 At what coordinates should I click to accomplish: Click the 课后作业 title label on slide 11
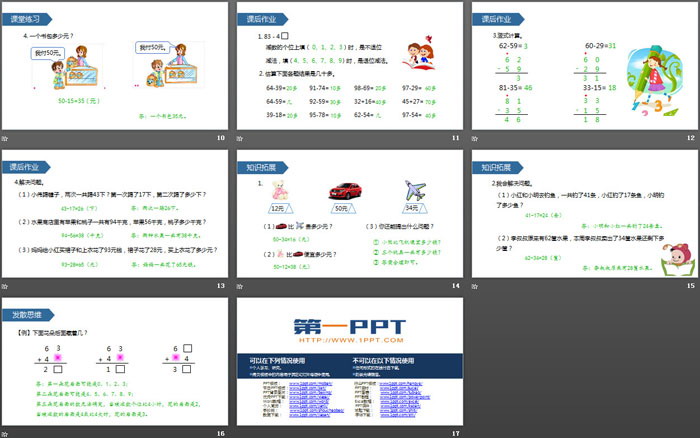260,19
